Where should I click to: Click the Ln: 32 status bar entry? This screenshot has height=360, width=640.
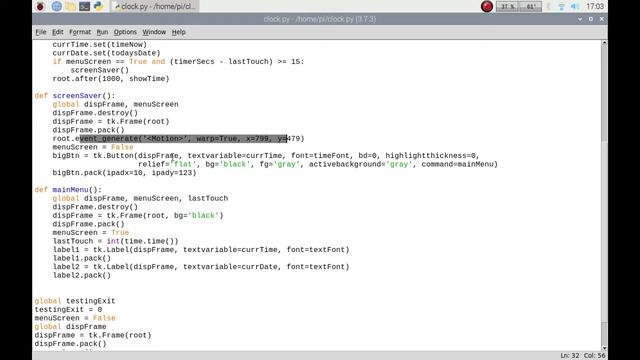coord(570,356)
